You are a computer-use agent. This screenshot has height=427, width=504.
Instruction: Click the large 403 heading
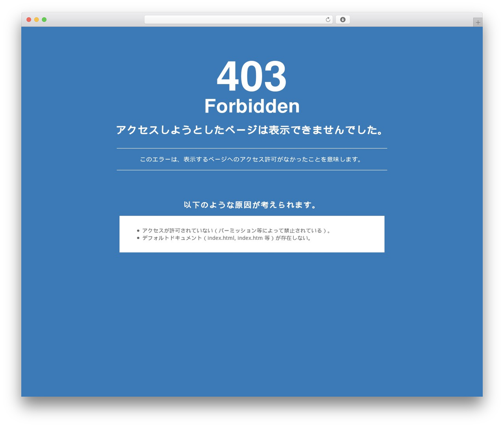pos(252,76)
